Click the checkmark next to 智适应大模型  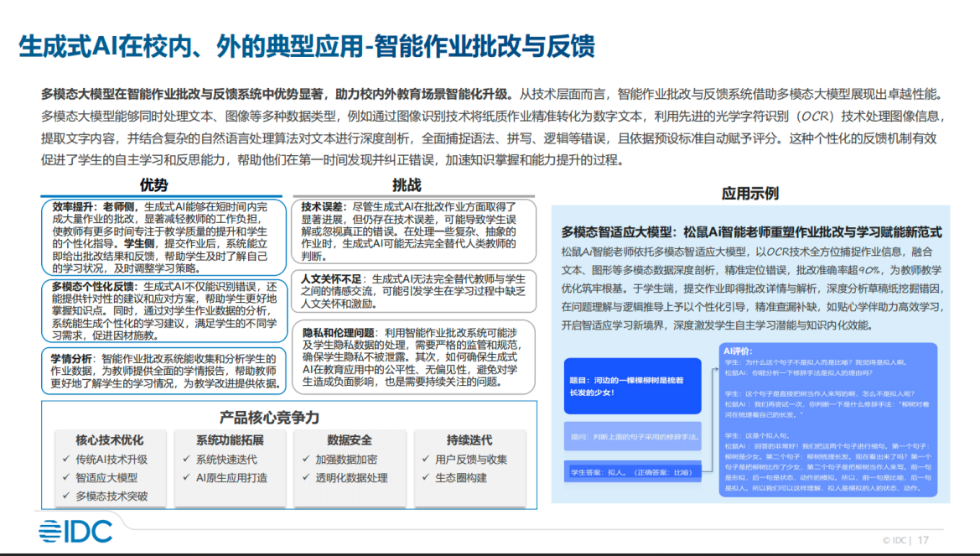pyautogui.click(x=66, y=477)
